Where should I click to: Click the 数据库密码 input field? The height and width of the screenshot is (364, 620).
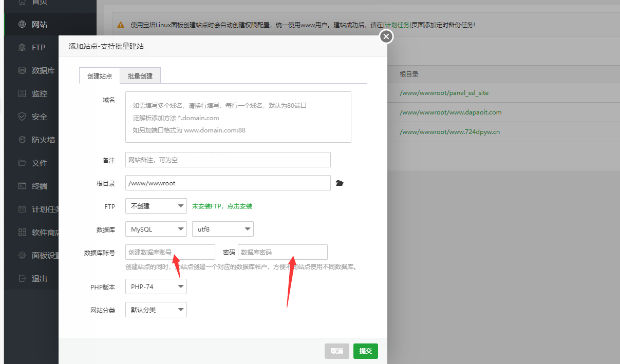[283, 252]
